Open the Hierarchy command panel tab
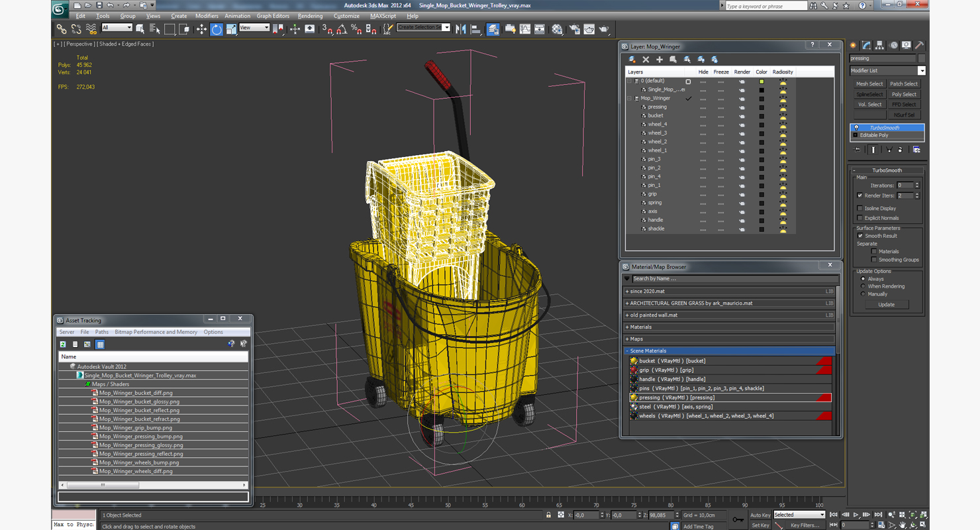 click(x=880, y=46)
